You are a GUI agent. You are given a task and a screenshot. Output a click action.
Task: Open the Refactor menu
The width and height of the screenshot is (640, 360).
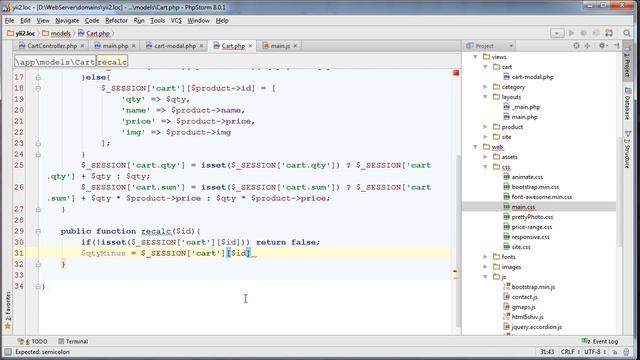[x=116, y=20]
